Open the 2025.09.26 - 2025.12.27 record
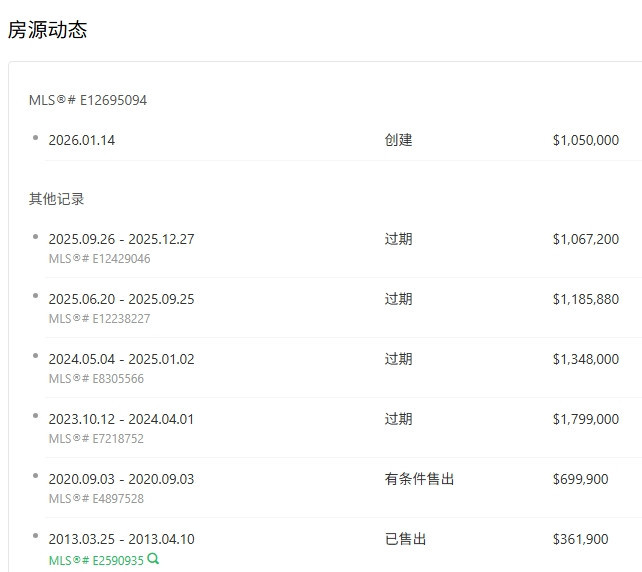The image size is (642, 572). tap(121, 239)
